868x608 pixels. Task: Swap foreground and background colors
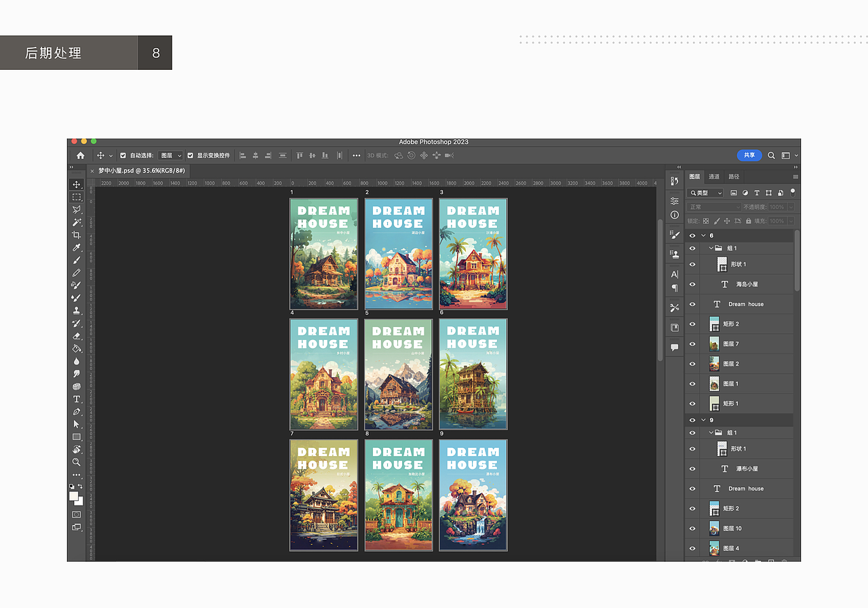click(81, 487)
